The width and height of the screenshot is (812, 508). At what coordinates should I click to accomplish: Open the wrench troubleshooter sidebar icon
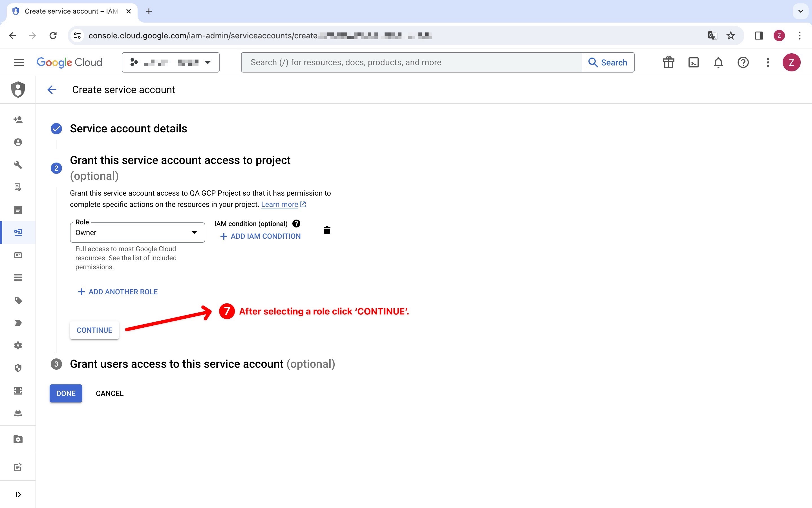(18, 165)
